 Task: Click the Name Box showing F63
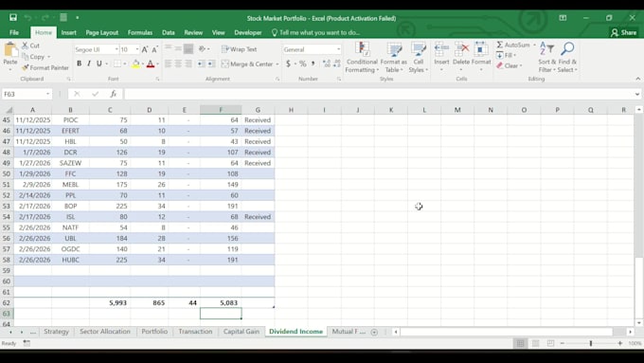pyautogui.click(x=24, y=94)
